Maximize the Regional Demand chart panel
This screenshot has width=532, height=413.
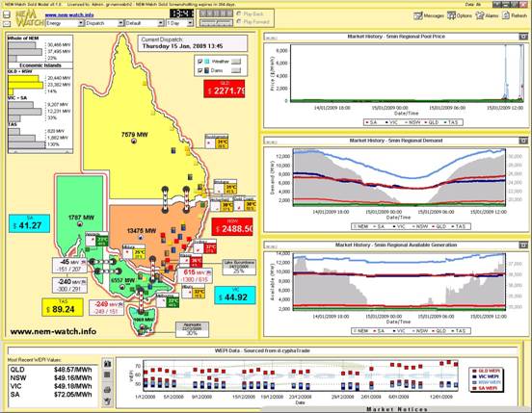coord(522,141)
